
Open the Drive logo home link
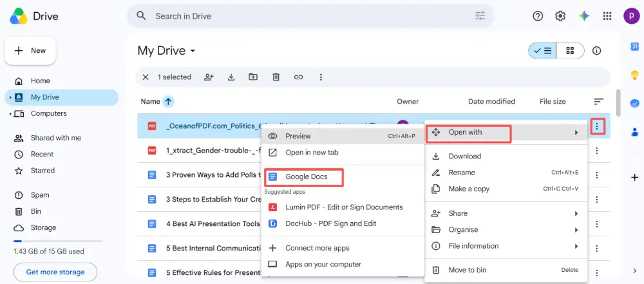coord(34,17)
